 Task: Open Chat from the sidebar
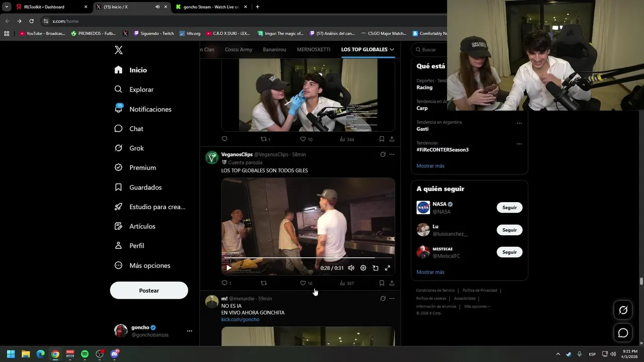click(x=129, y=129)
